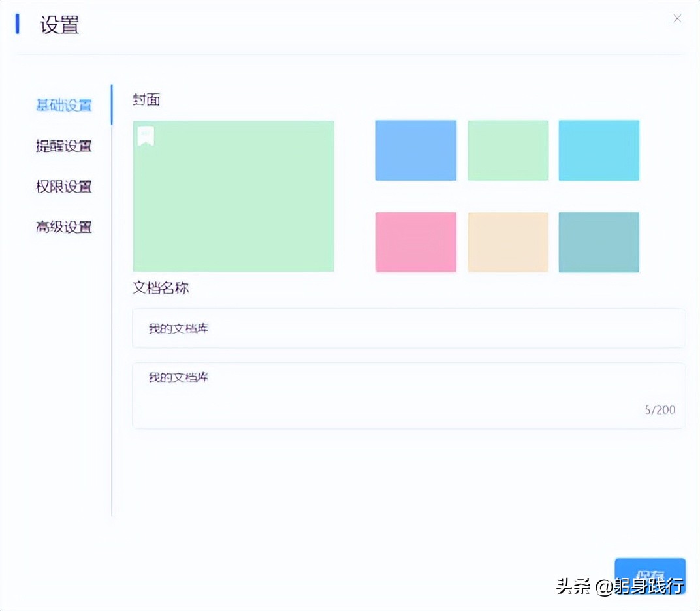Click the bookmark icon on the cover preview
Image resolution: width=700 pixels, height=611 pixels.
(146, 134)
